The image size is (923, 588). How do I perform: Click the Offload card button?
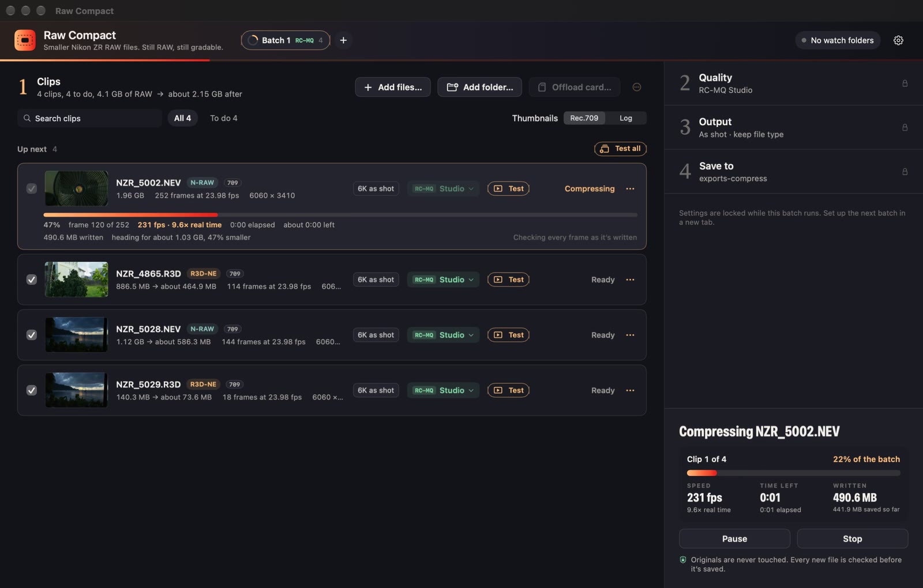coord(575,87)
